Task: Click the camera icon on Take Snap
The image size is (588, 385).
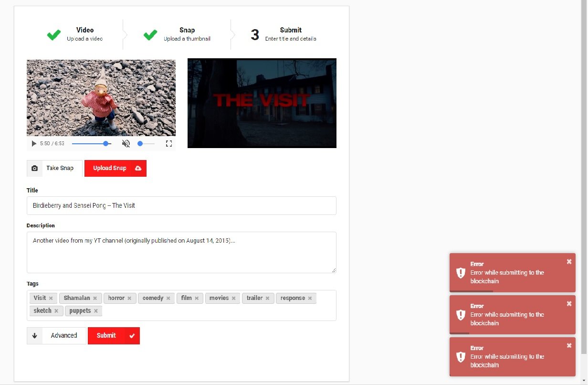Action: [x=34, y=168]
